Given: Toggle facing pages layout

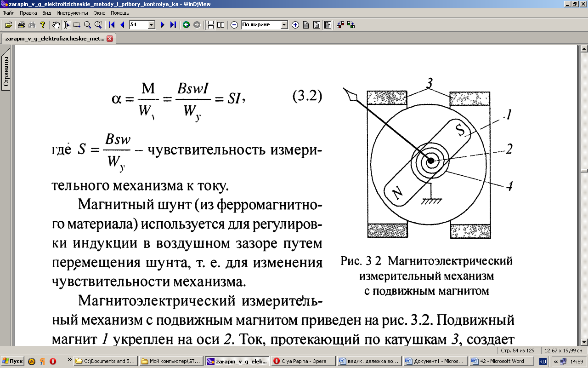Looking at the screenshot, I should 220,25.
